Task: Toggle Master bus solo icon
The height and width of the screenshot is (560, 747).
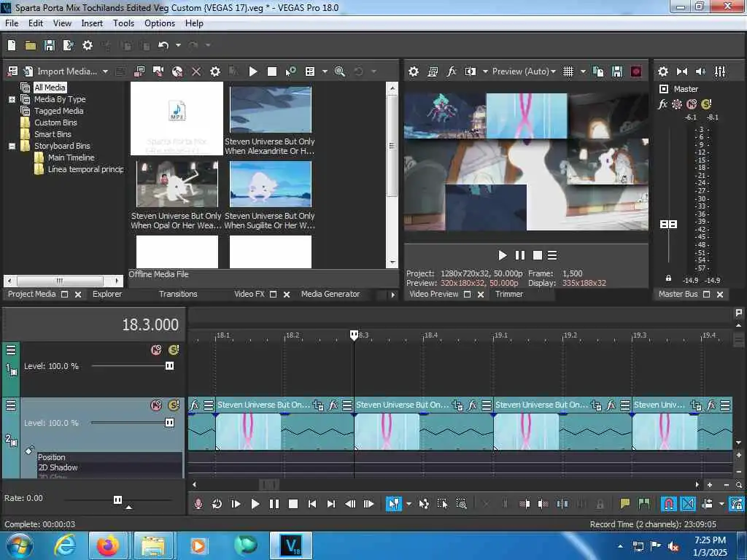Action: click(x=706, y=104)
